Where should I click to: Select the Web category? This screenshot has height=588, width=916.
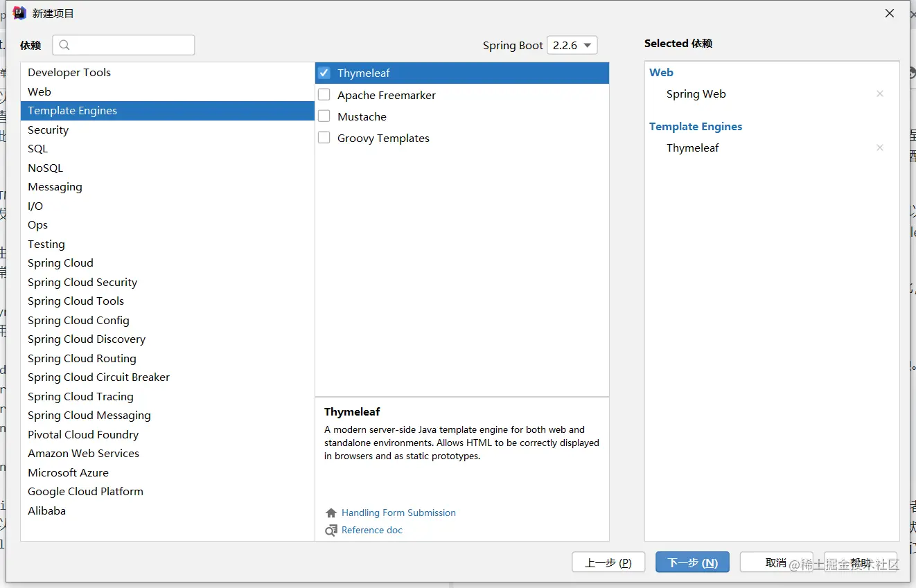[x=168, y=91]
